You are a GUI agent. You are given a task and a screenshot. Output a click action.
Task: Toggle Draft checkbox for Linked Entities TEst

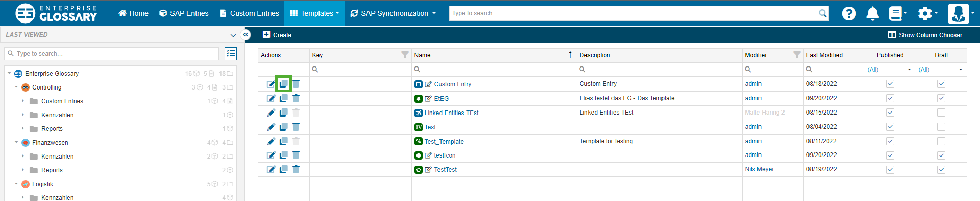coord(941,113)
